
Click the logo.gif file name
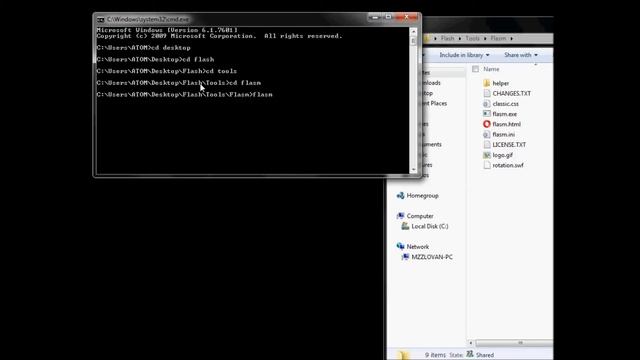pos(502,155)
